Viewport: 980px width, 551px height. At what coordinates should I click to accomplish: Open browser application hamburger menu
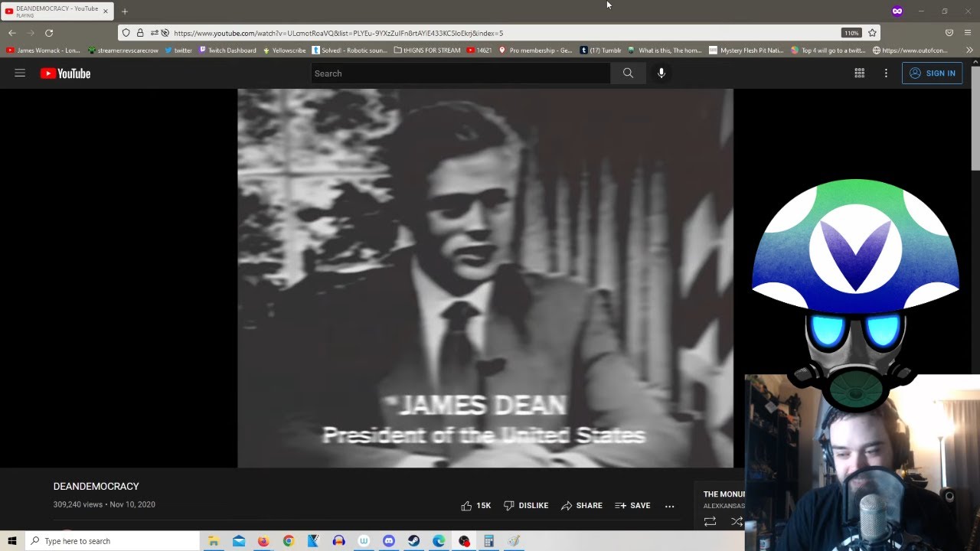(968, 33)
